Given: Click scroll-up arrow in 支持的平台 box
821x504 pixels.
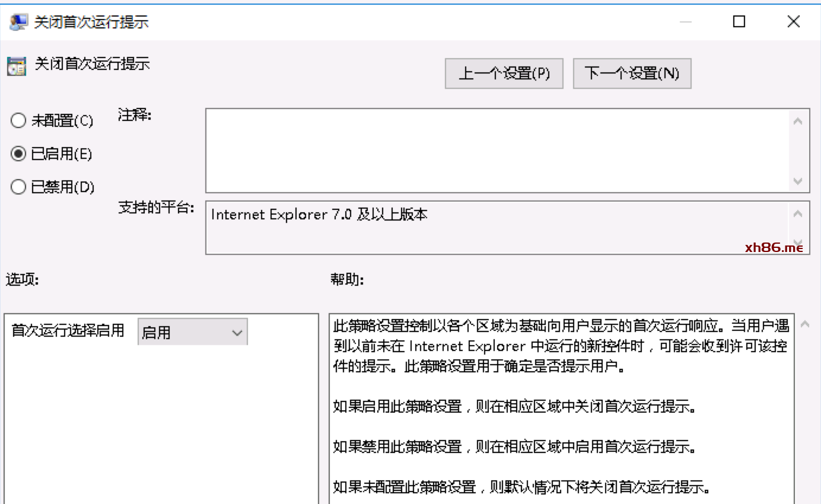Looking at the screenshot, I should pos(798,214).
